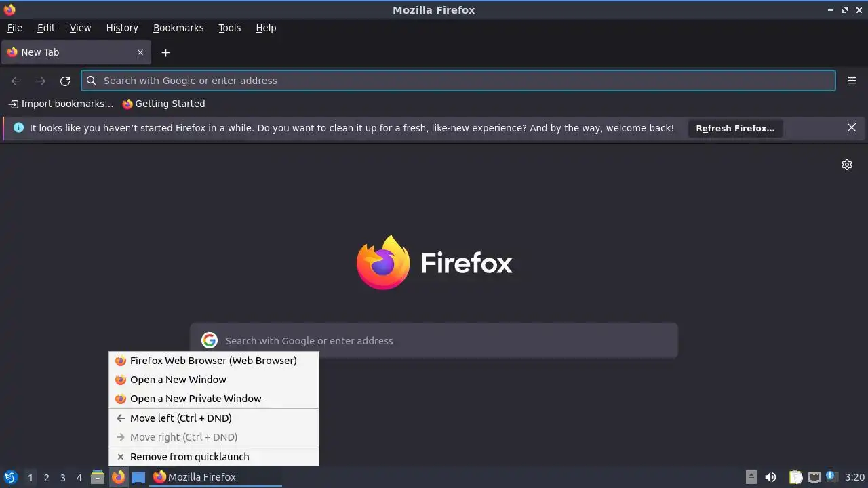The height and width of the screenshot is (488, 868).
Task: Click the back navigation arrow
Action: pos(16,81)
